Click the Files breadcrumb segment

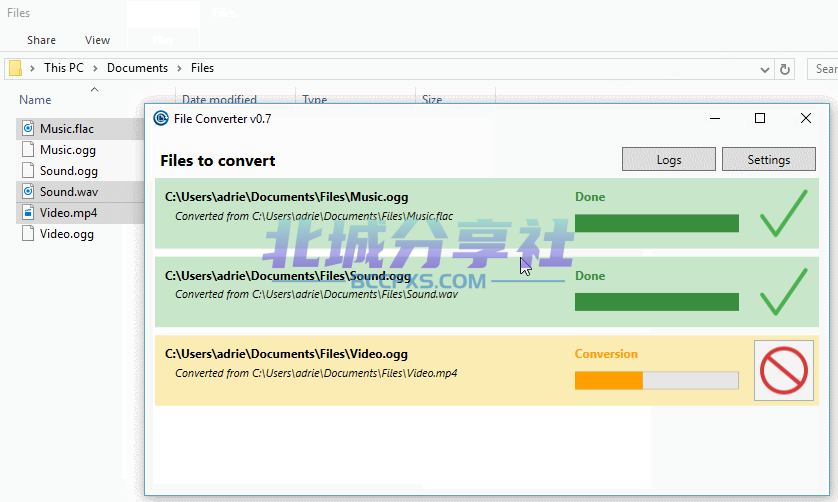[x=203, y=68]
